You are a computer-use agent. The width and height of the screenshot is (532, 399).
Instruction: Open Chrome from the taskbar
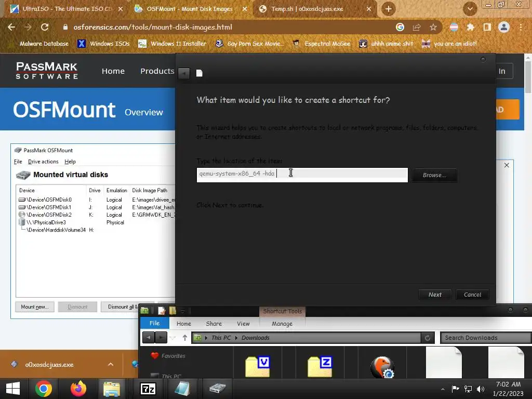pos(44,389)
